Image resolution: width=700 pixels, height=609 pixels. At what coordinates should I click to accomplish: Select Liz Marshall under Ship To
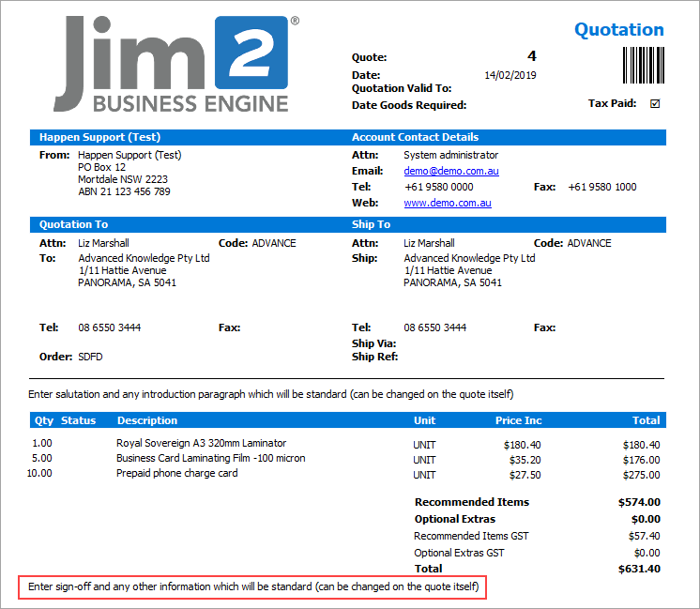(x=429, y=243)
